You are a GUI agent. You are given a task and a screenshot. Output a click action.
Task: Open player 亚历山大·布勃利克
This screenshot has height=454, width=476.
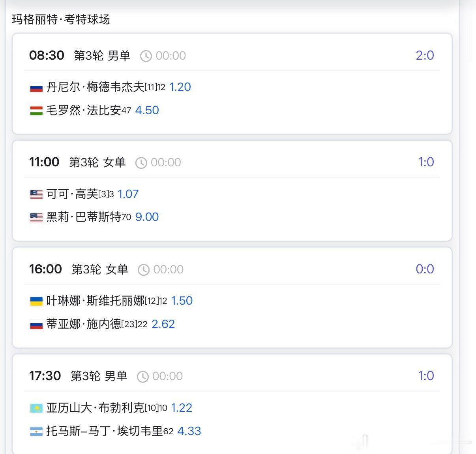pos(95,408)
